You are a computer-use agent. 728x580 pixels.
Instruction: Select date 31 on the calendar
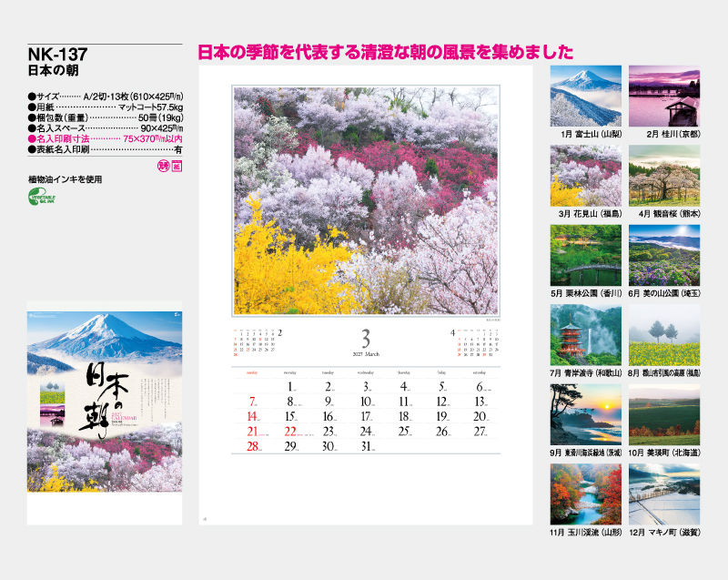(367, 446)
